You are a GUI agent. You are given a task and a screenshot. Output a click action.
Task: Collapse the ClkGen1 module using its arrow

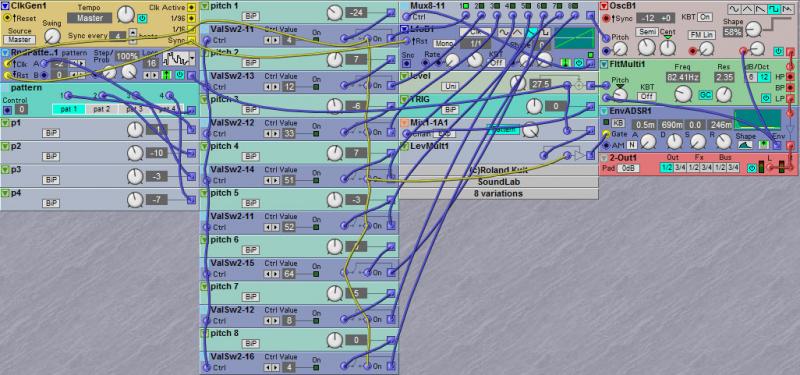(6, 7)
